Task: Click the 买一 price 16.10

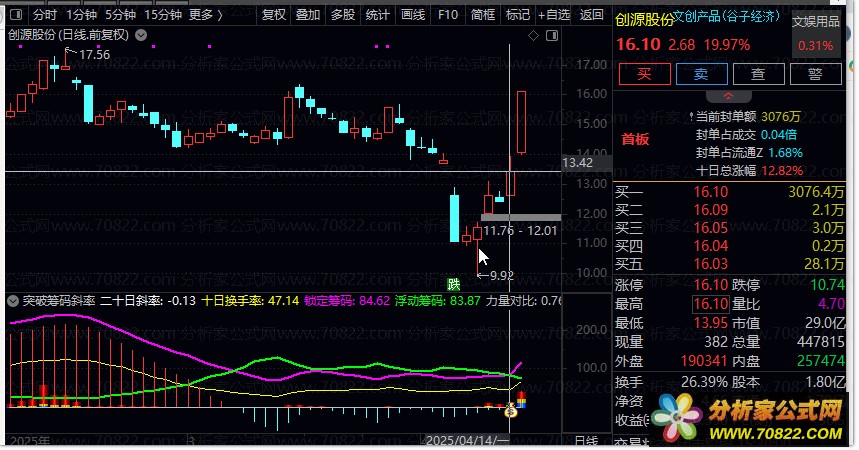Action: 711,192
